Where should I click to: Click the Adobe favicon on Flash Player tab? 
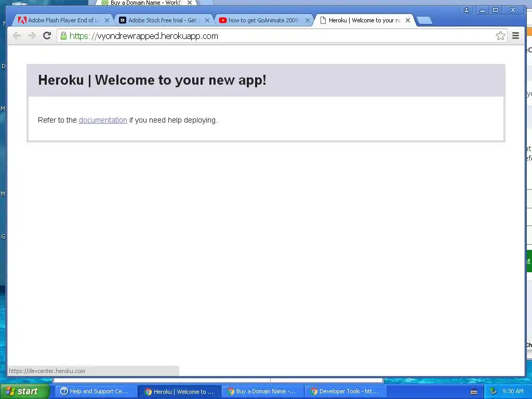tap(22, 20)
